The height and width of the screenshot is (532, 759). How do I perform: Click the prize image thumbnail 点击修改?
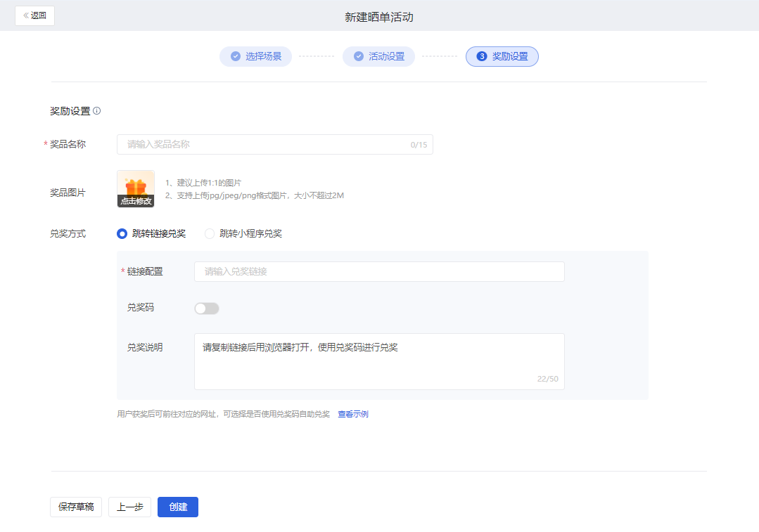(136, 188)
